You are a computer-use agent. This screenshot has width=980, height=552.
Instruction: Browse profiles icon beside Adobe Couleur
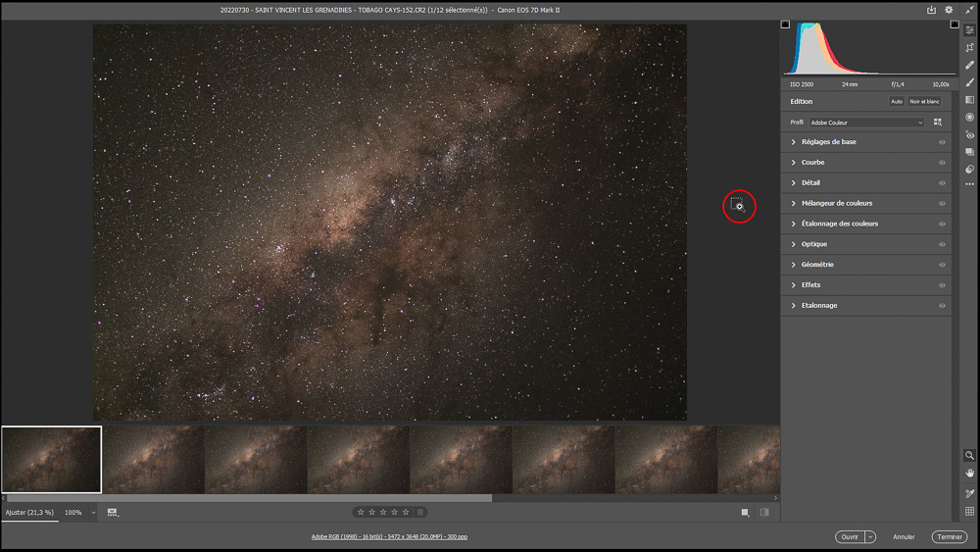coord(938,123)
